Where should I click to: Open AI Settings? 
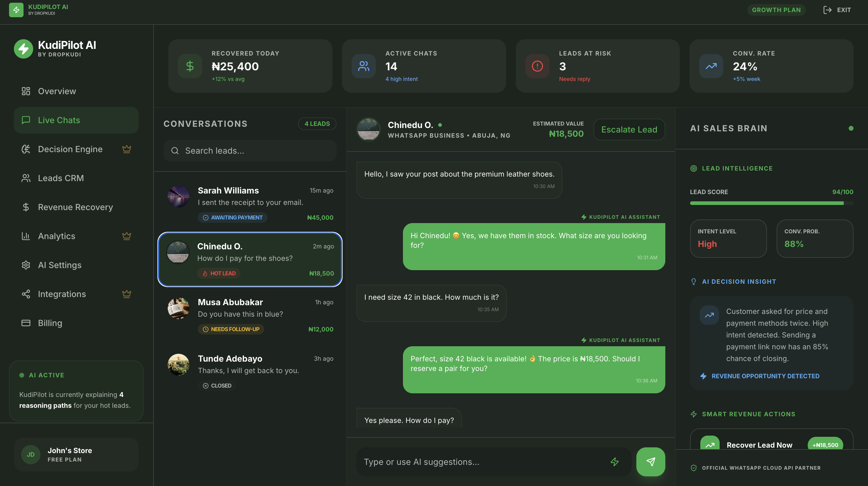pyautogui.click(x=76, y=265)
